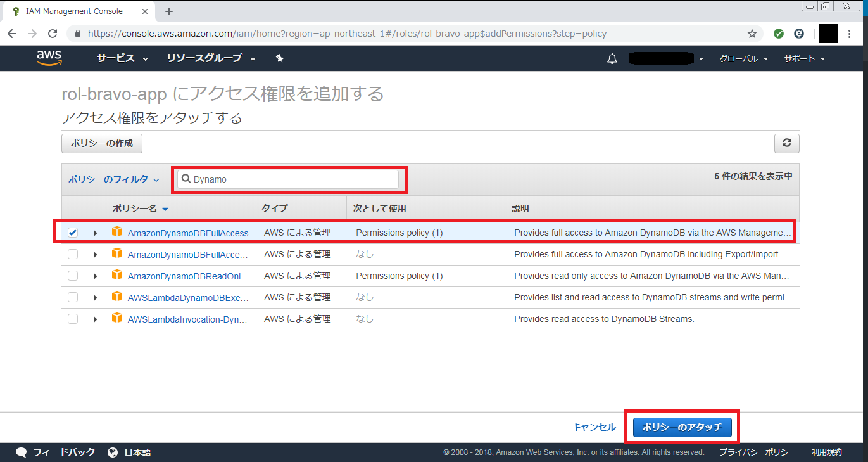868x462 pixels.
Task: Click the キャンセル link
Action: point(593,427)
